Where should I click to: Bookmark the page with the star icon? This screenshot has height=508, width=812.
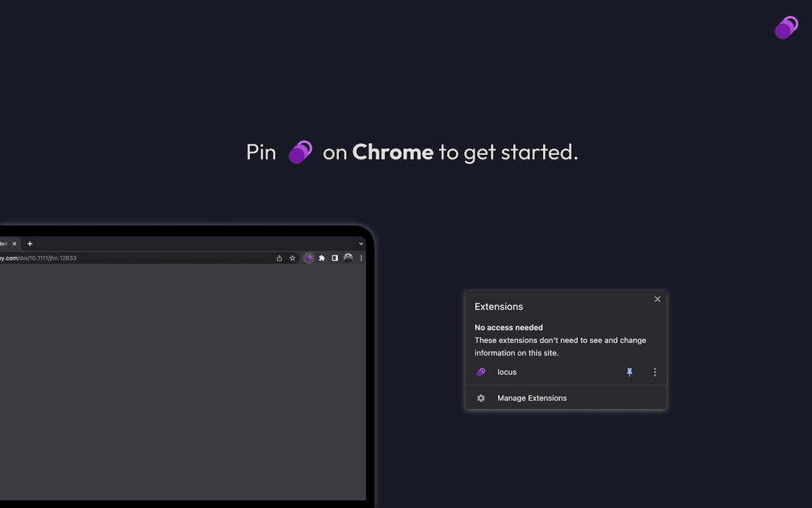[x=292, y=258]
